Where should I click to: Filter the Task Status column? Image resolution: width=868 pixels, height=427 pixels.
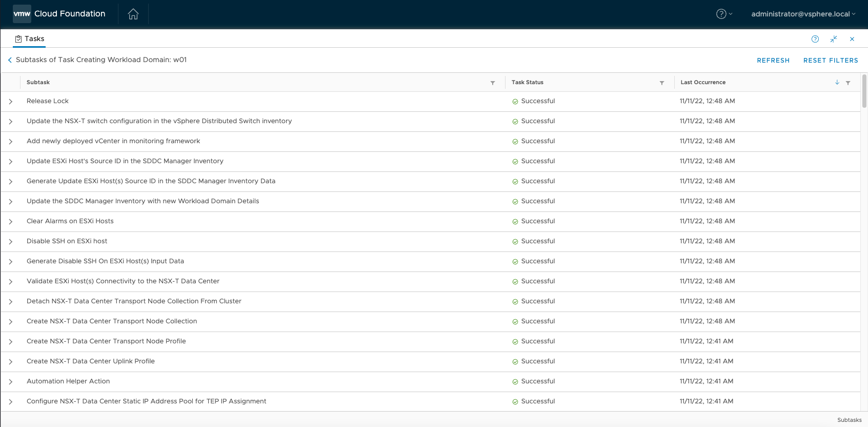pos(662,83)
